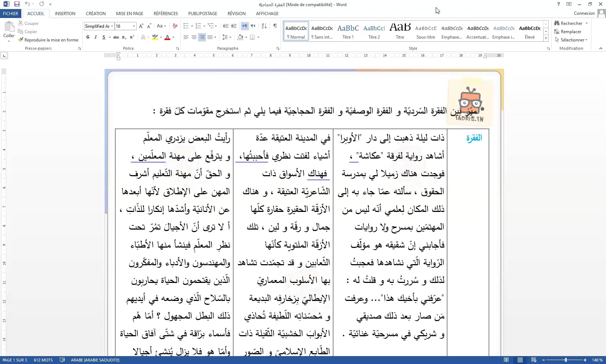Image resolution: width=606 pixels, height=364 pixels.
Task: Justify the paragraph text
Action: pyautogui.click(x=210, y=37)
